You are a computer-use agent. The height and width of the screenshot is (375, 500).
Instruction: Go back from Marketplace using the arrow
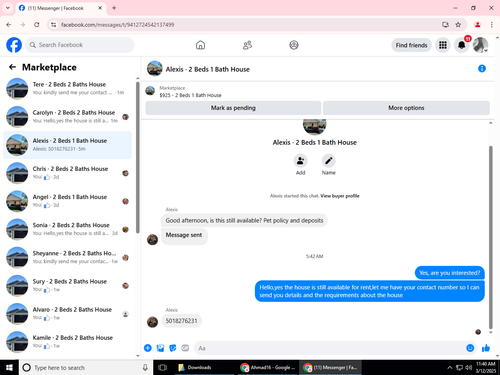pyautogui.click(x=12, y=67)
